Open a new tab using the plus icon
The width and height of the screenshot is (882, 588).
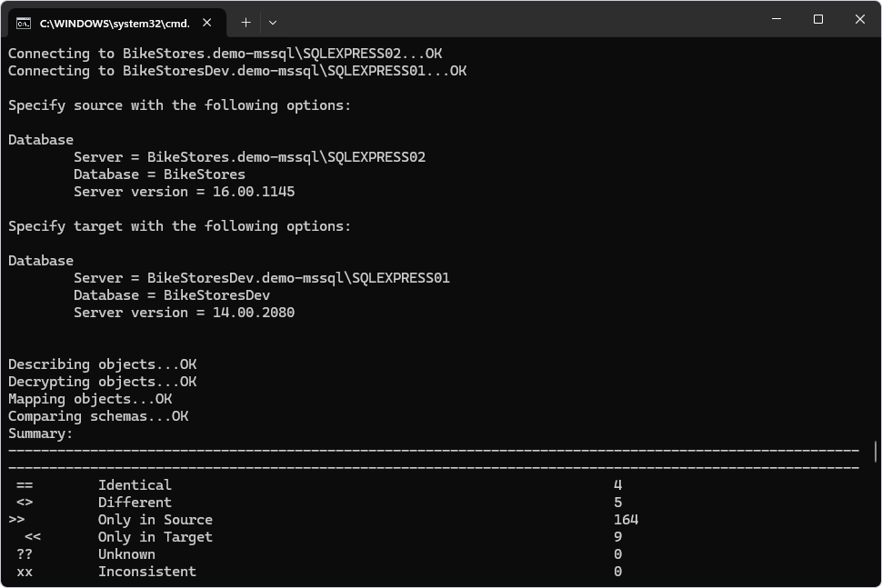246,23
